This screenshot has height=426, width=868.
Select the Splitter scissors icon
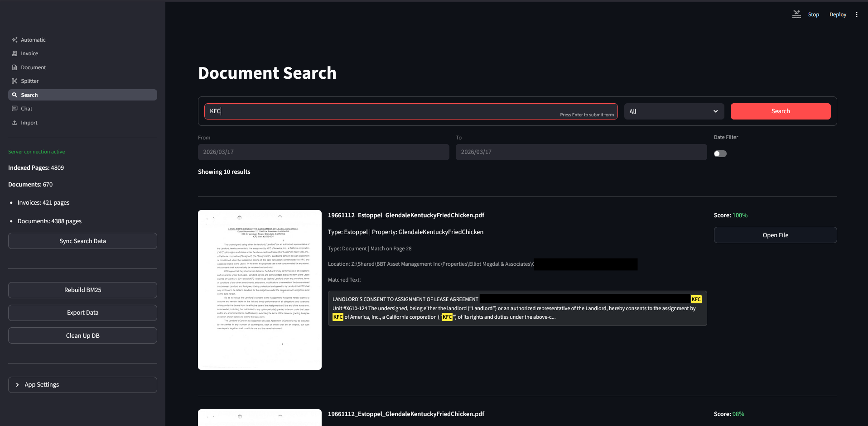coord(14,81)
